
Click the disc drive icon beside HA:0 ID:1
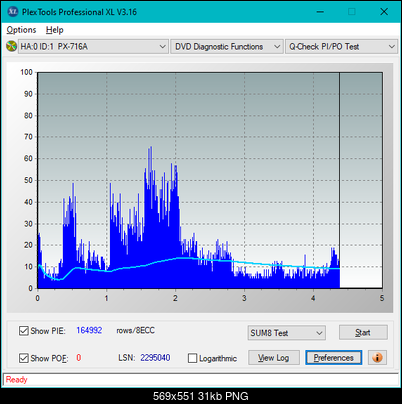[x=11, y=46]
